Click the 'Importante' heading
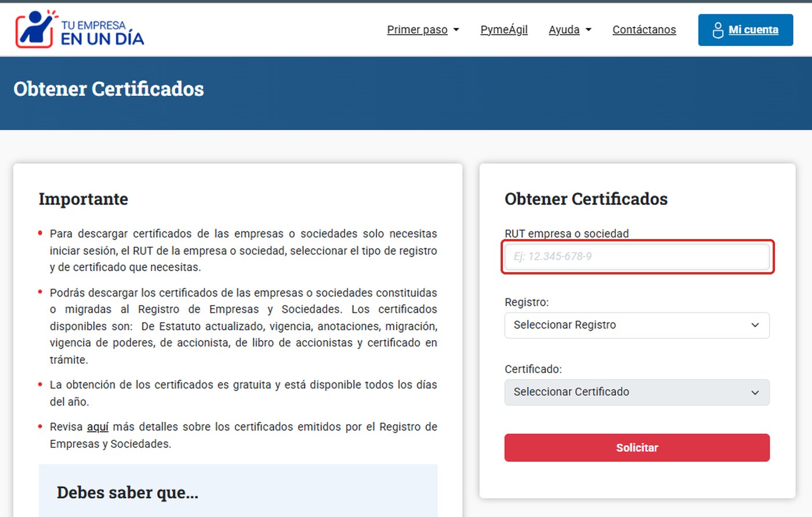This screenshot has width=812, height=517. [x=84, y=199]
